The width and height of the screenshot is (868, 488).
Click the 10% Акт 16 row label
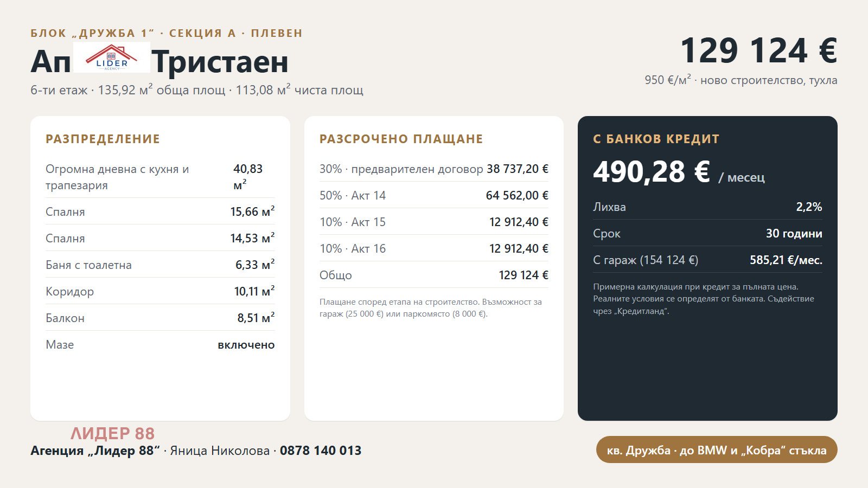point(353,248)
